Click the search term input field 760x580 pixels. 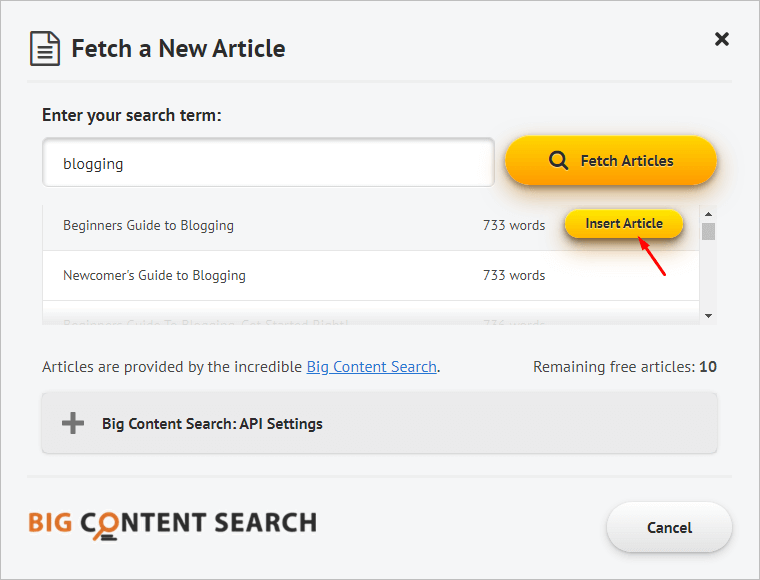269,162
